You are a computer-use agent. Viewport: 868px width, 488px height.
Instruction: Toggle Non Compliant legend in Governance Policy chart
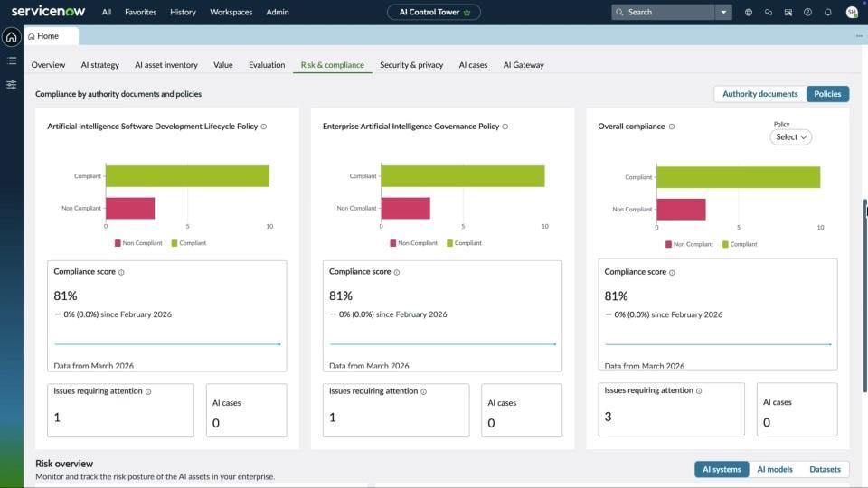[x=413, y=243]
